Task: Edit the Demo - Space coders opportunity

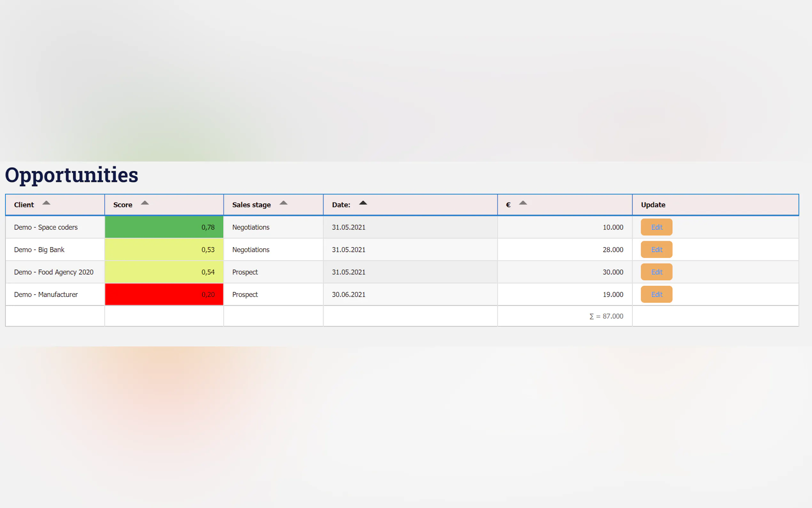Action: [x=656, y=227]
